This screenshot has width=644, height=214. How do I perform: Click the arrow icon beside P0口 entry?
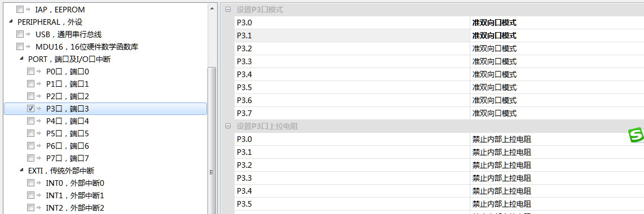pyautogui.click(x=39, y=72)
